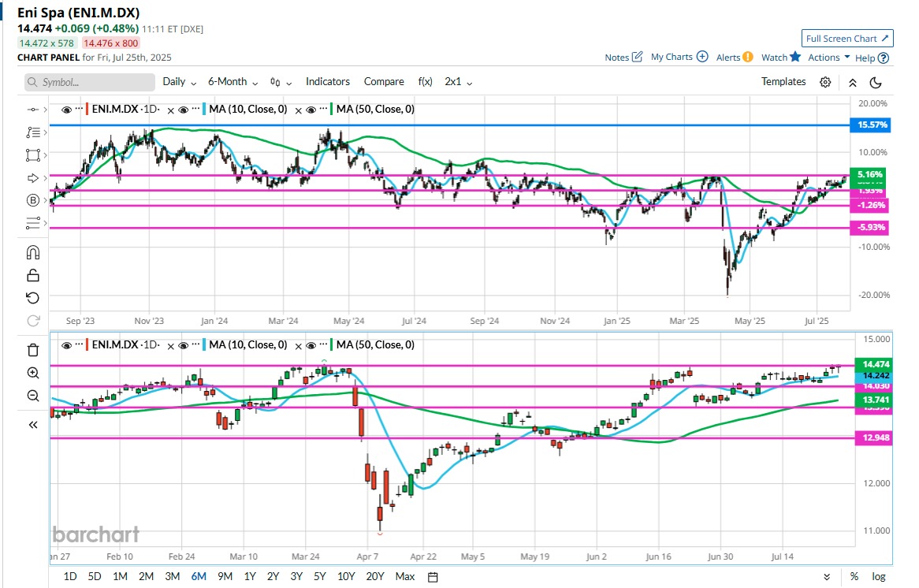Add Eni Spa to Watch list
Viewport: 919px width, 588px height.
781,57
